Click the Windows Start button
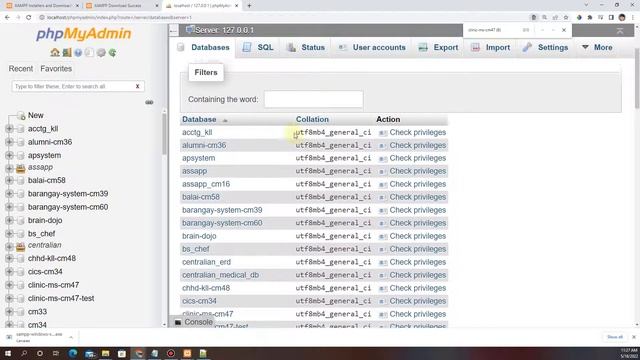Viewport: 640px width, 360px height. pos(8,353)
